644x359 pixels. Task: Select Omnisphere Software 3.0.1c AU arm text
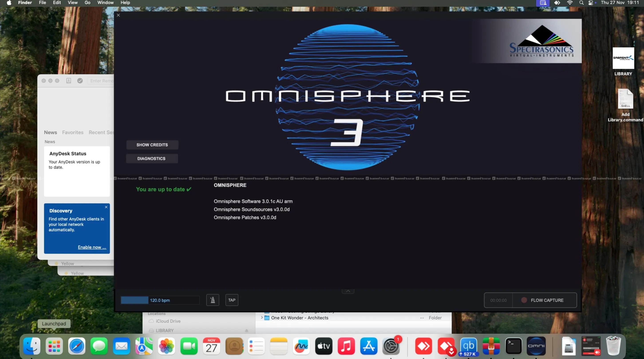coord(253,201)
